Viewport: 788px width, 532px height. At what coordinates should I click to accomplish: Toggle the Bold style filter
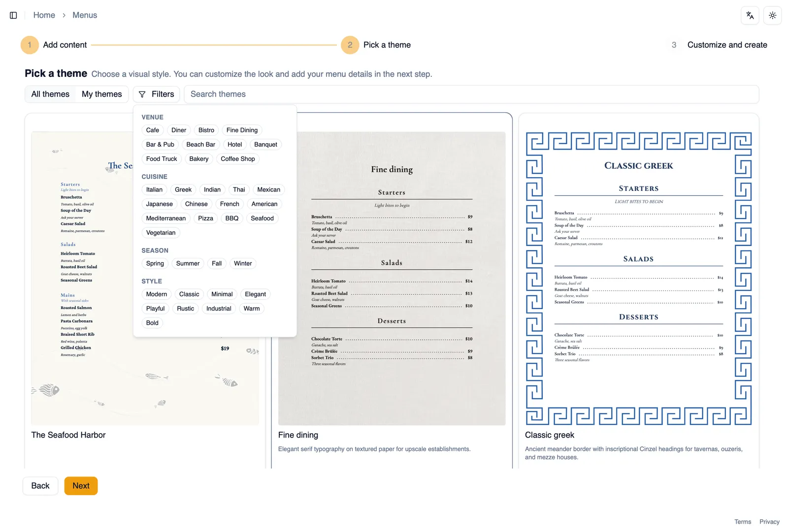(x=152, y=323)
